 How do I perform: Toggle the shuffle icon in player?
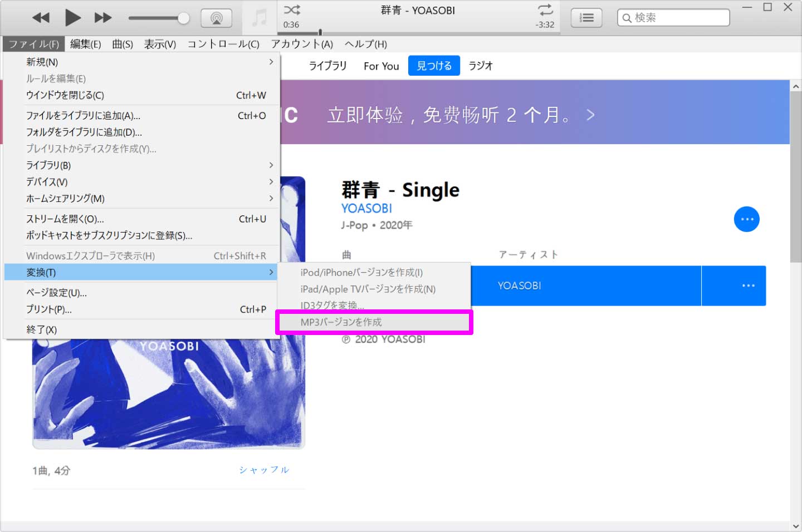(292, 9)
